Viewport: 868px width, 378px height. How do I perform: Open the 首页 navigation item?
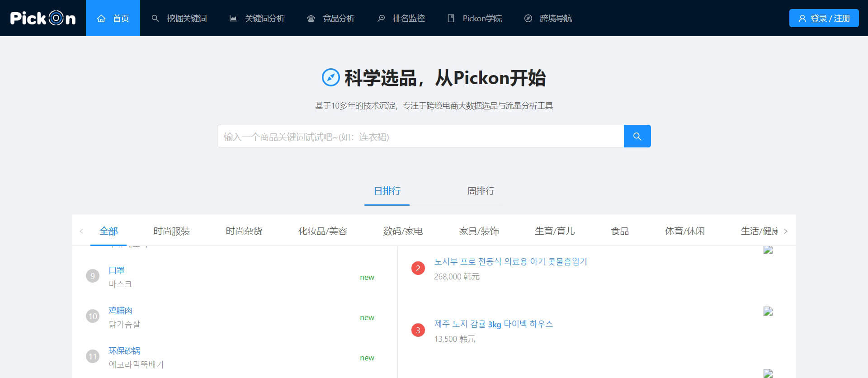pos(113,18)
